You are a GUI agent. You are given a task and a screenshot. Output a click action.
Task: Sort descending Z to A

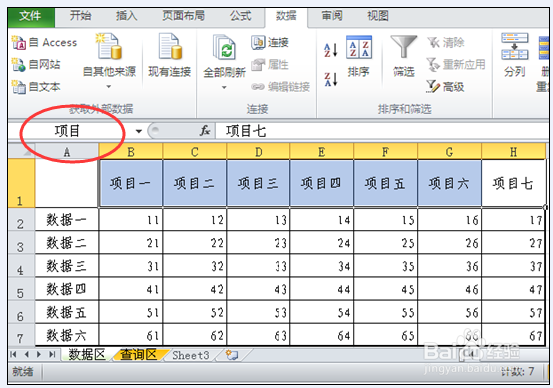[331, 79]
